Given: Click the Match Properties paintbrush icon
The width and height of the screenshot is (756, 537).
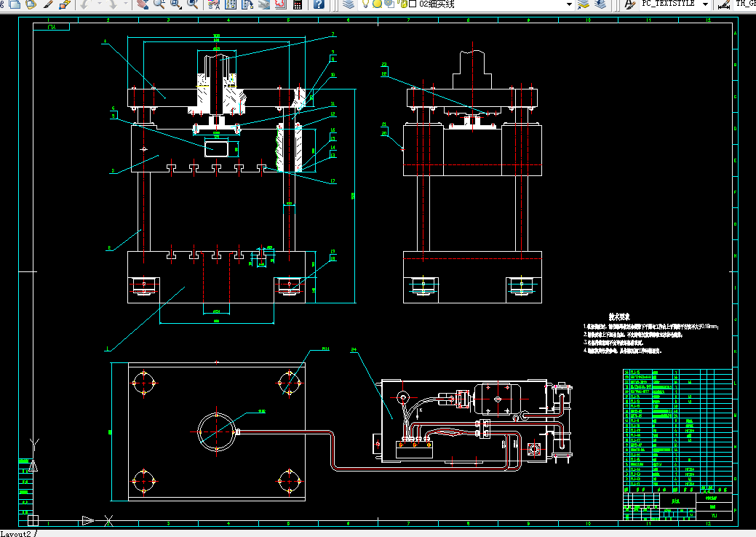Looking at the screenshot, I should tap(48, 4).
